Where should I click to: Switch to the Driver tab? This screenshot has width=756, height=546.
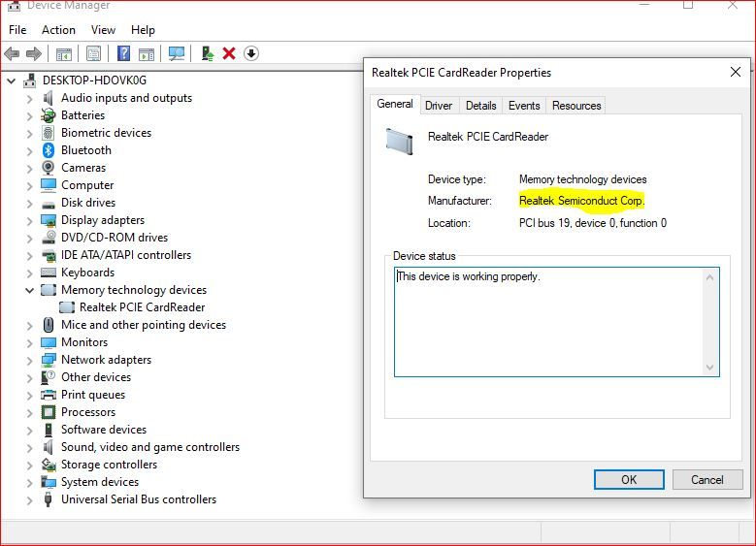[x=439, y=106]
